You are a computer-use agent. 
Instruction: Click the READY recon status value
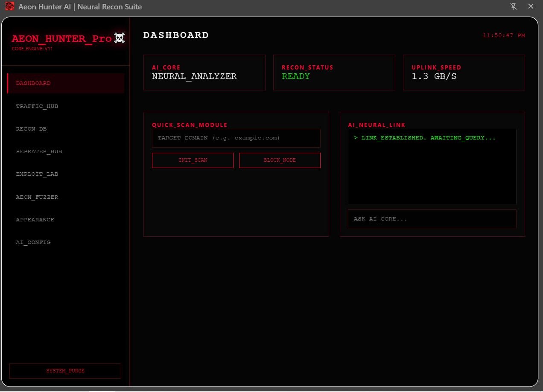coord(296,76)
